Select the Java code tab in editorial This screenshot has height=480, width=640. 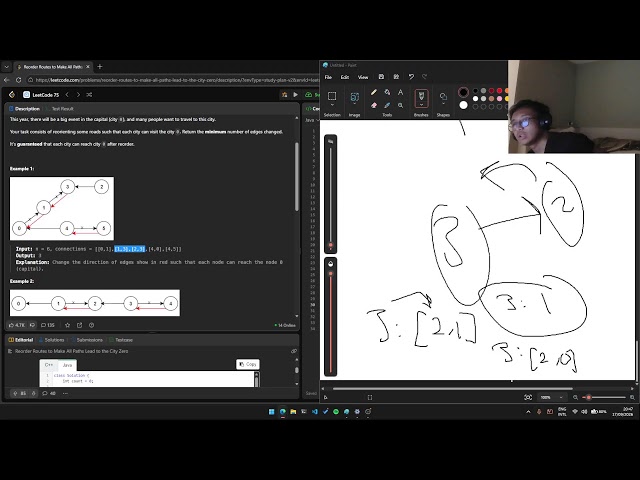pyautogui.click(x=67, y=365)
